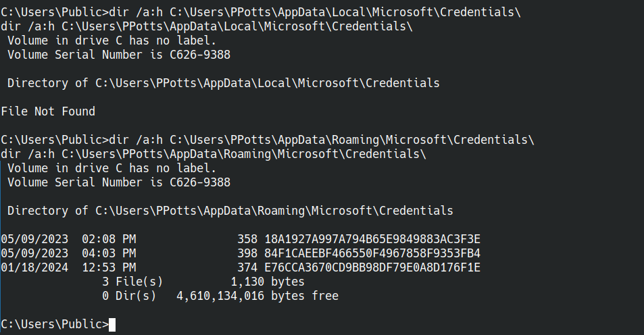
Task: Click the 01/18/2024 date entry
Action: click(x=34, y=267)
